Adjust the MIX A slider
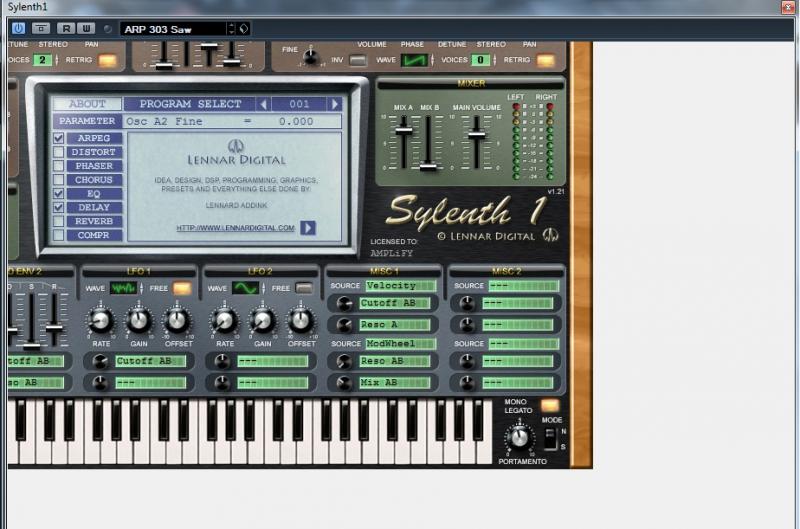The height and width of the screenshot is (529, 800). 404,130
